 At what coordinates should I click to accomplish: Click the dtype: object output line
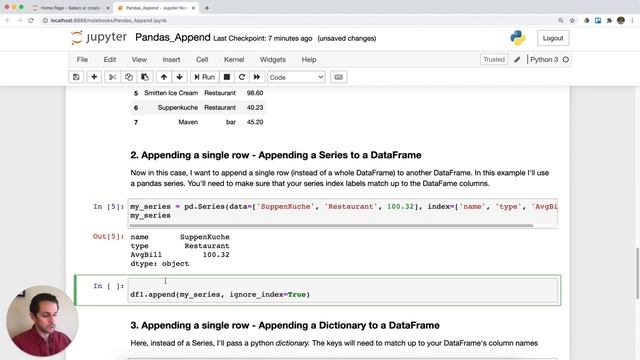(160, 264)
